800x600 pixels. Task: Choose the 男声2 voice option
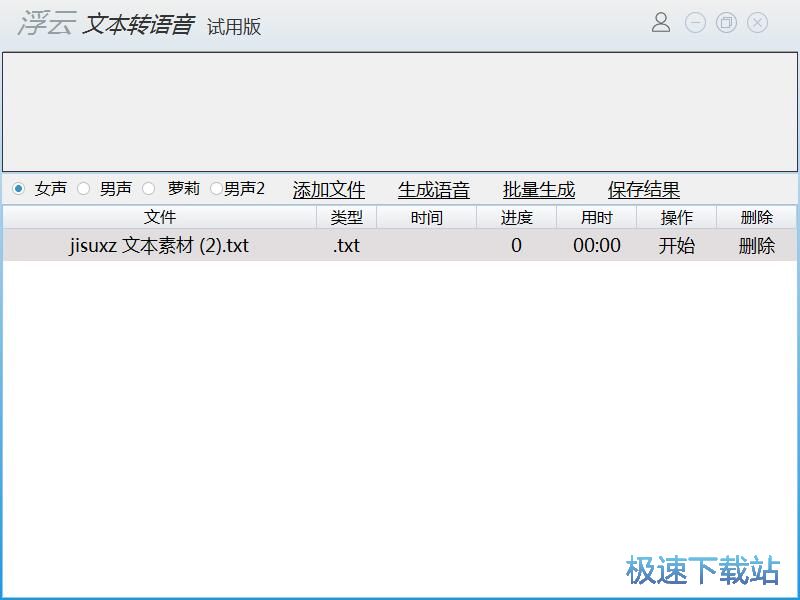(x=216, y=189)
